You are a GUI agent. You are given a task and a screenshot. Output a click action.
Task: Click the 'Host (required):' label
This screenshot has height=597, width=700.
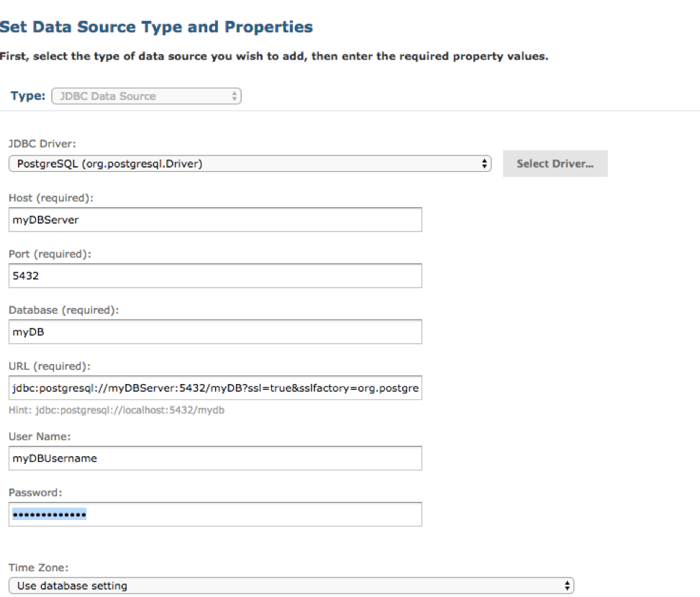(x=50, y=198)
